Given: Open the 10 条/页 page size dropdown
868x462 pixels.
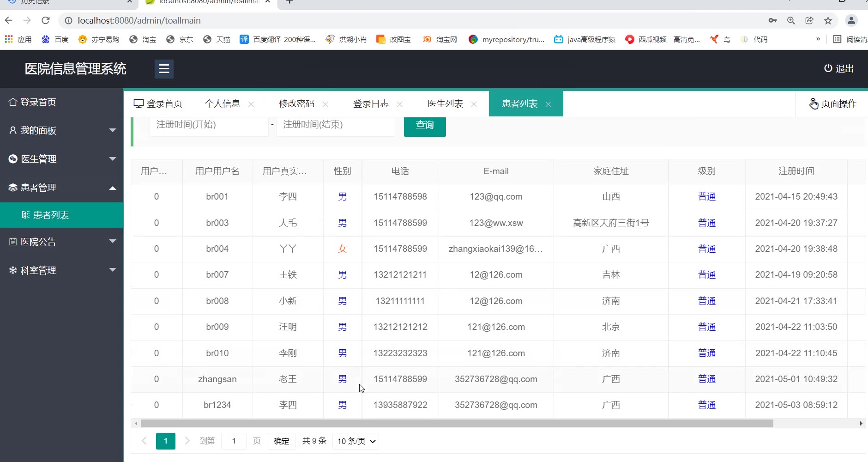Looking at the screenshot, I should [x=356, y=441].
